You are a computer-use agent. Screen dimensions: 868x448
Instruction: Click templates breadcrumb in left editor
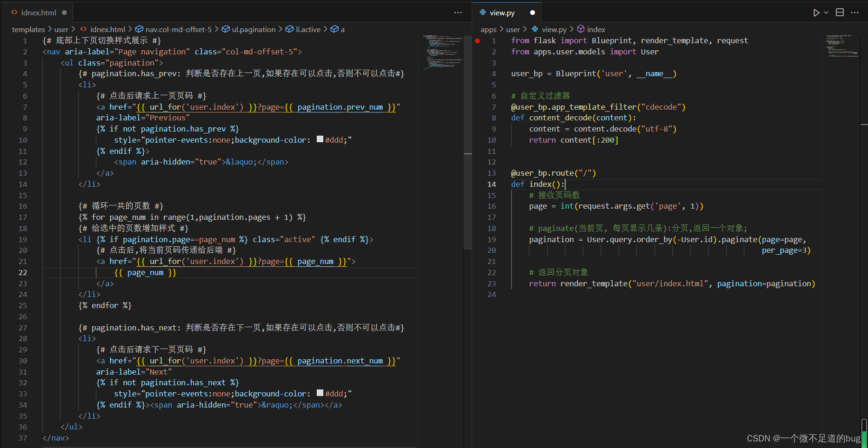click(x=28, y=29)
